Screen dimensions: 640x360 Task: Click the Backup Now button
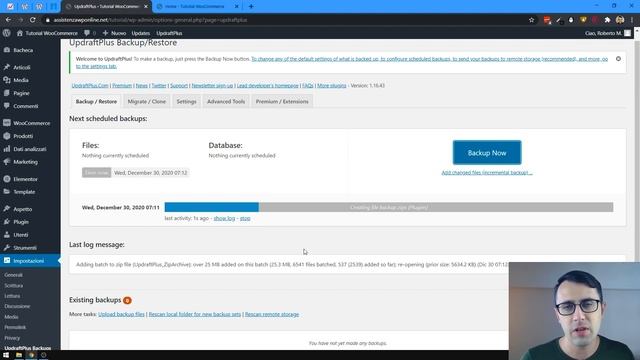tap(487, 153)
